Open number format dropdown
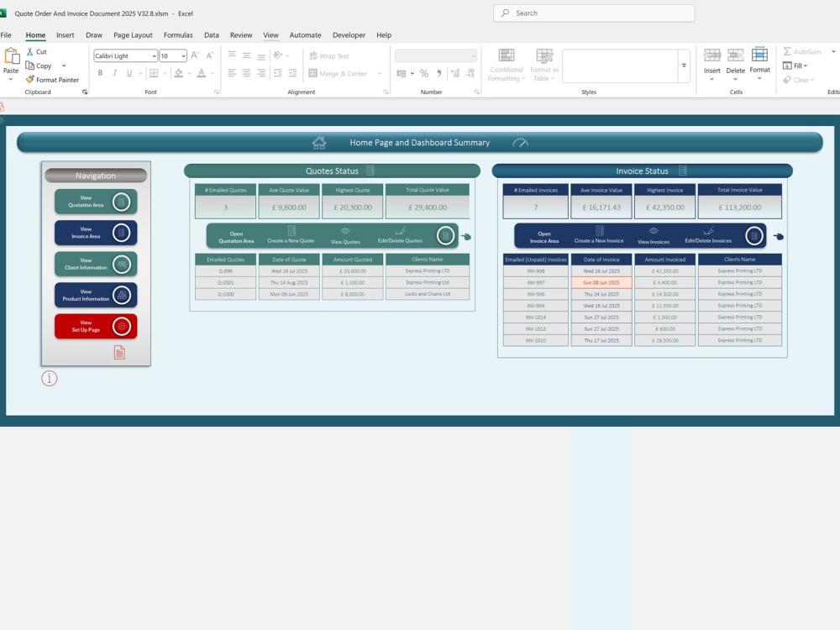The height and width of the screenshot is (630, 840). coord(473,55)
